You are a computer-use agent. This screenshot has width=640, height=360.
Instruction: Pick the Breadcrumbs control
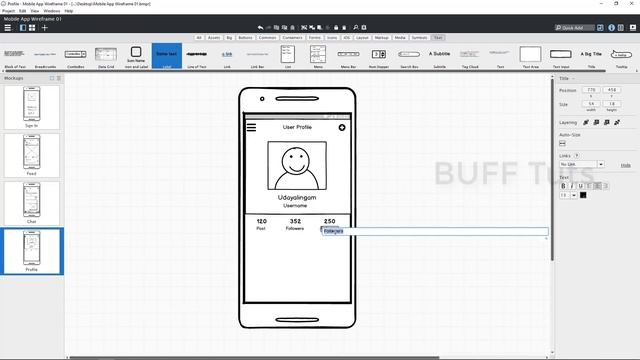point(45,56)
